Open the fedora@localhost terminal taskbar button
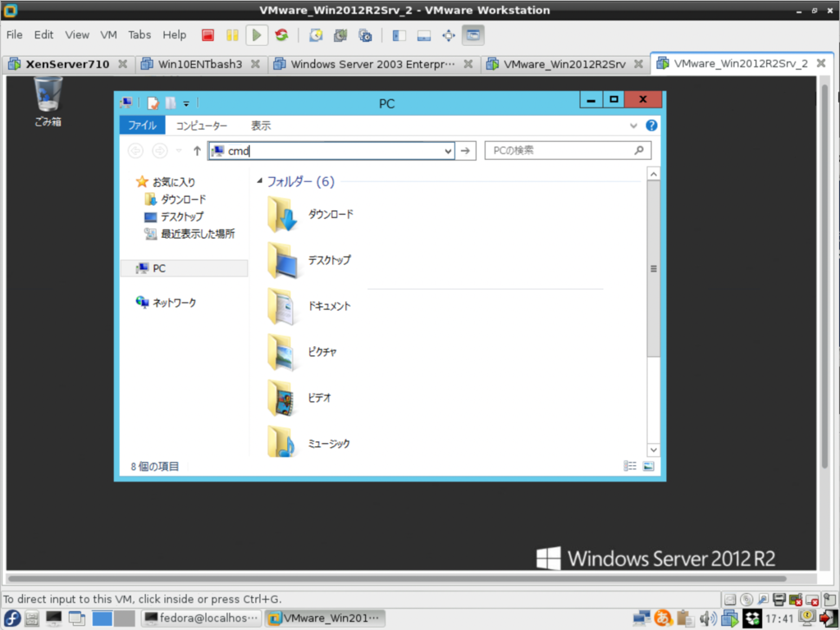 pyautogui.click(x=202, y=619)
